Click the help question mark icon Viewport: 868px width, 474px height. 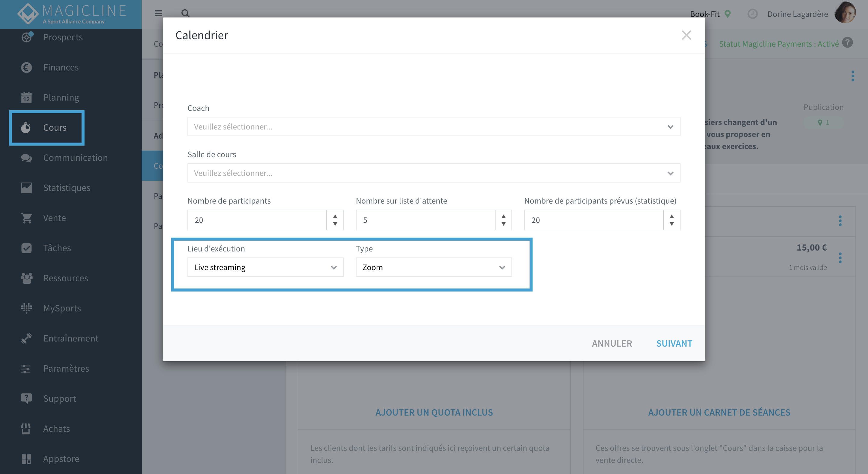click(848, 43)
